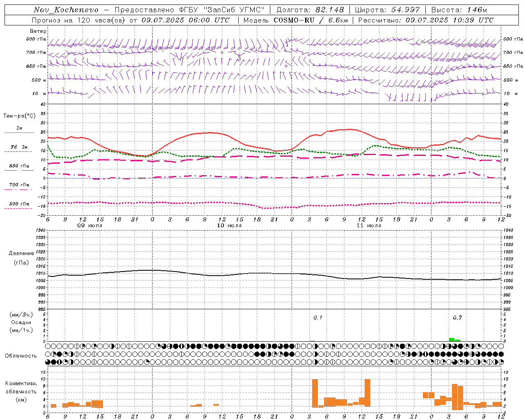Click the '2м' temperature legend entry
This screenshot has height=420, width=525.
coord(19,128)
